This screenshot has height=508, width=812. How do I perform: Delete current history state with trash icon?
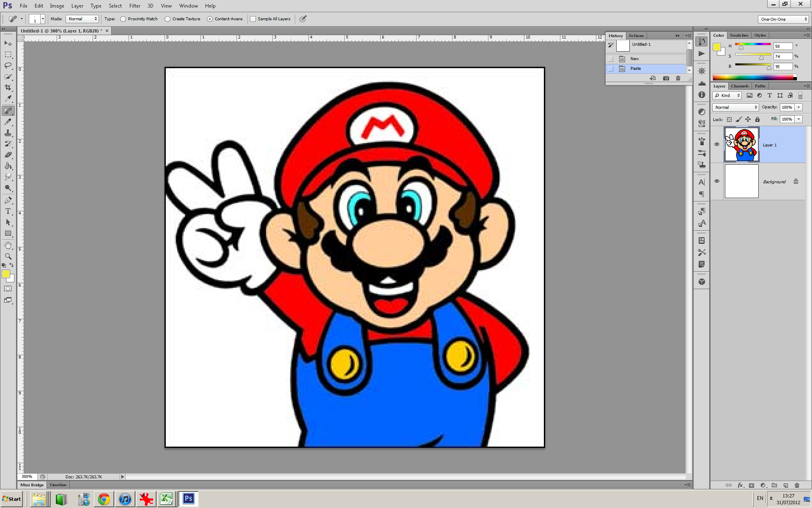click(678, 78)
